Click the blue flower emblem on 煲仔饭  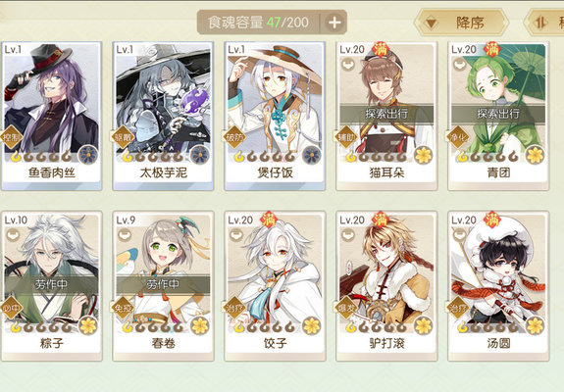pos(312,155)
